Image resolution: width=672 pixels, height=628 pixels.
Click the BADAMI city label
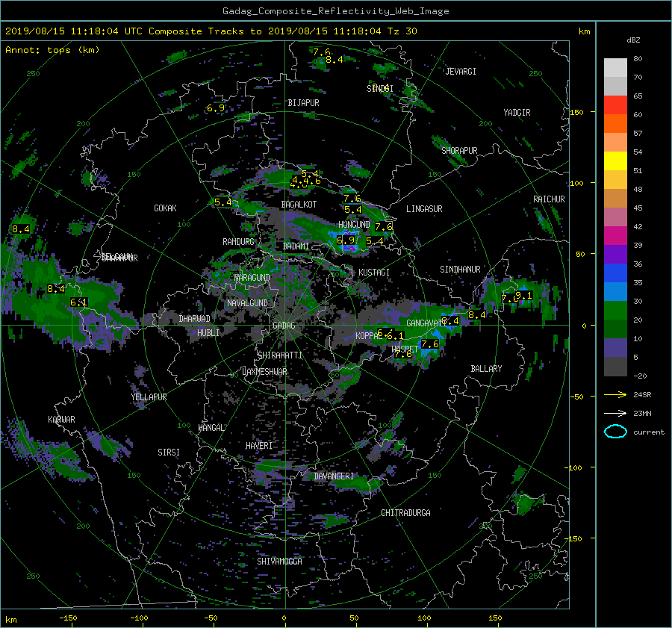click(x=296, y=246)
